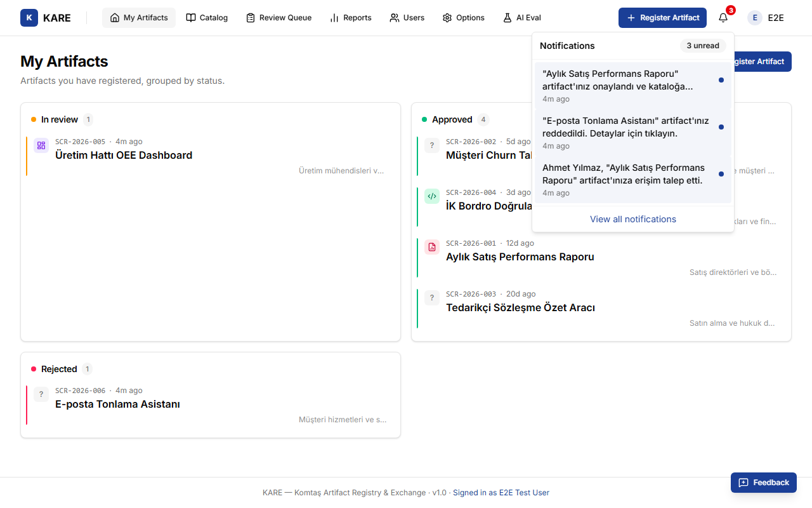The width and height of the screenshot is (812, 508).
Task: Open the AI Eval page
Action: click(x=522, y=18)
